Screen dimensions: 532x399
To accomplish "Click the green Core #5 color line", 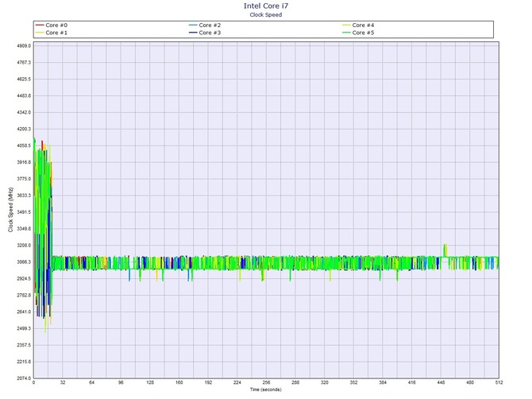I will point(346,33).
